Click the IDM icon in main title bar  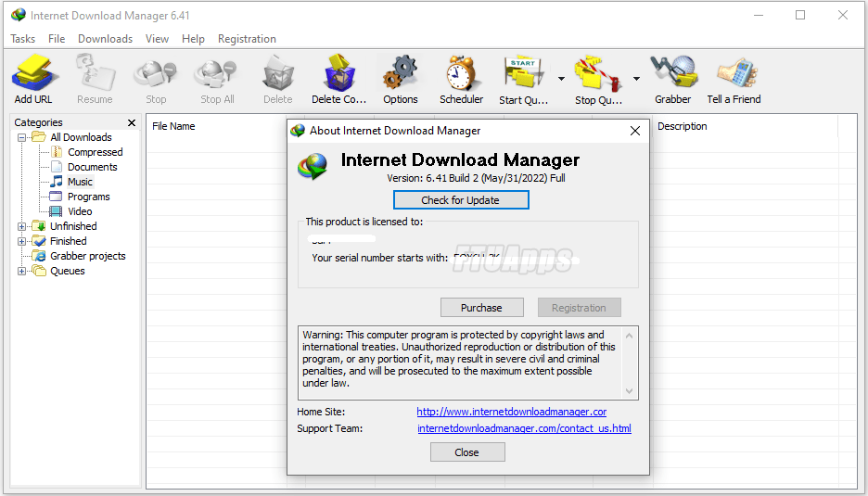pyautogui.click(x=19, y=15)
